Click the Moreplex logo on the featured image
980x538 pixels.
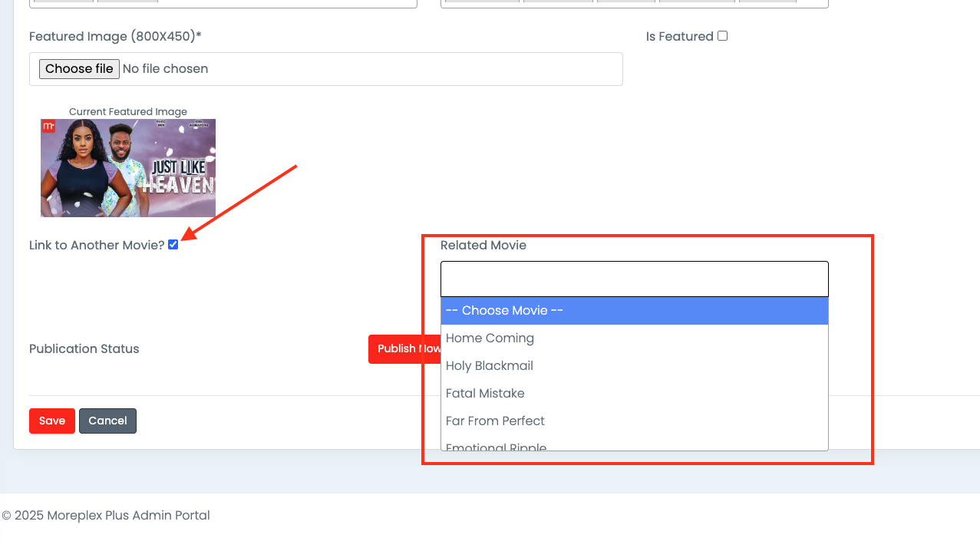(x=48, y=126)
